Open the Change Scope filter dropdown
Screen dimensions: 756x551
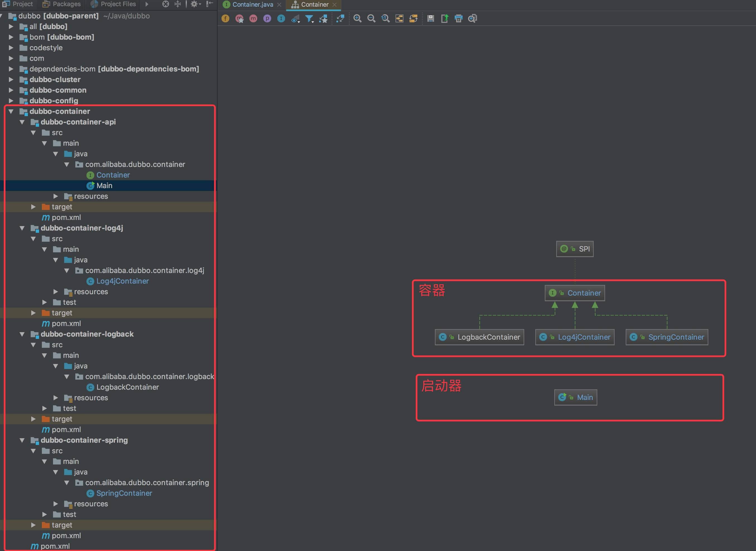pos(309,19)
